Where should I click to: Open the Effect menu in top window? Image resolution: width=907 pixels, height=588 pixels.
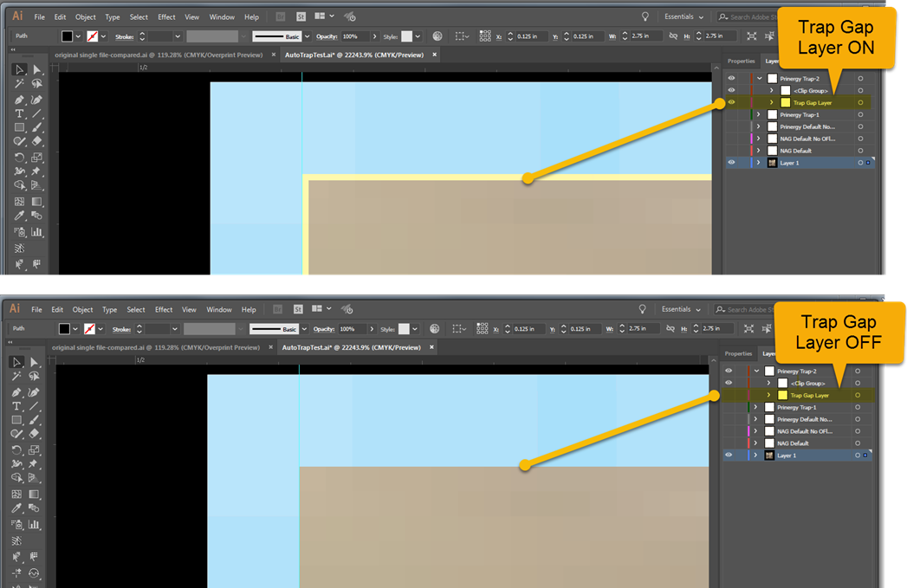(x=166, y=16)
